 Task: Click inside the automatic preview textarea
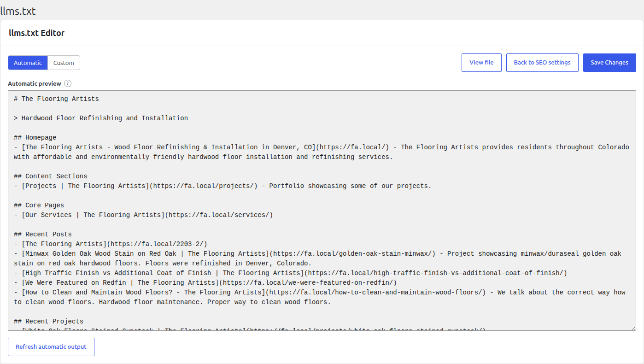coord(322,211)
